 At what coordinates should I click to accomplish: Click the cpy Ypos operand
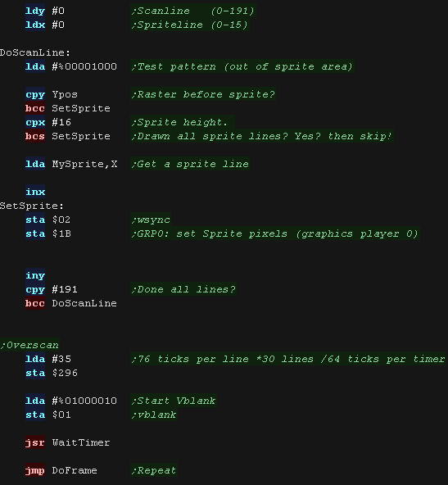[x=65, y=95]
